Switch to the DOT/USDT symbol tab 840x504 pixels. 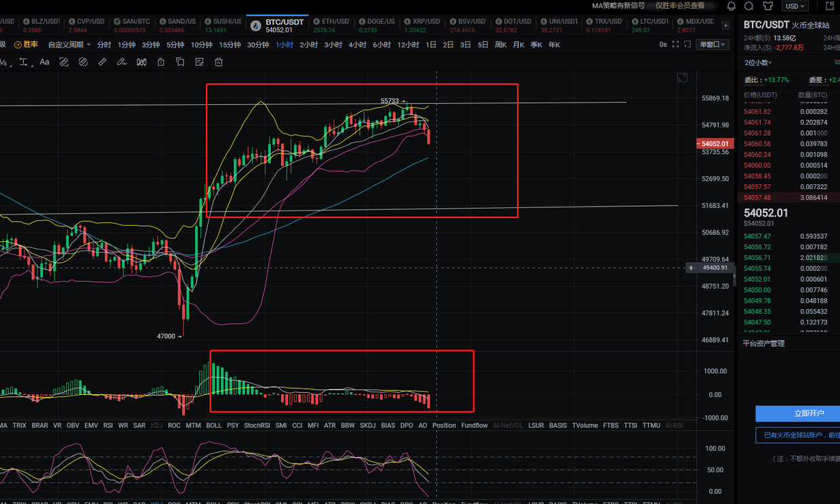tap(512, 25)
